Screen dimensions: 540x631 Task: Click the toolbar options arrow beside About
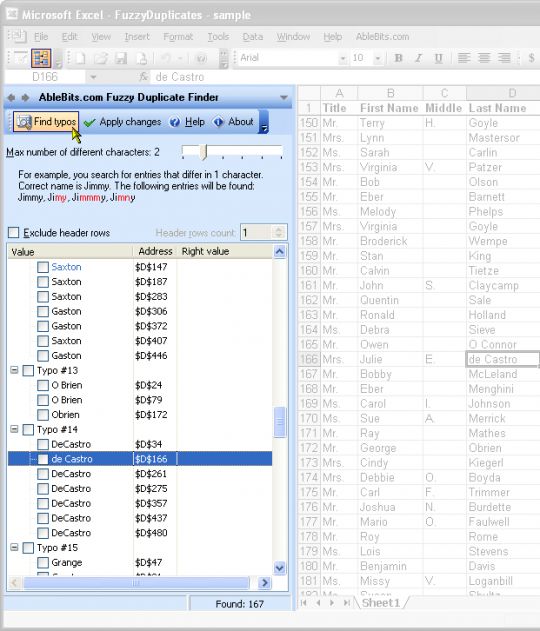click(264, 122)
